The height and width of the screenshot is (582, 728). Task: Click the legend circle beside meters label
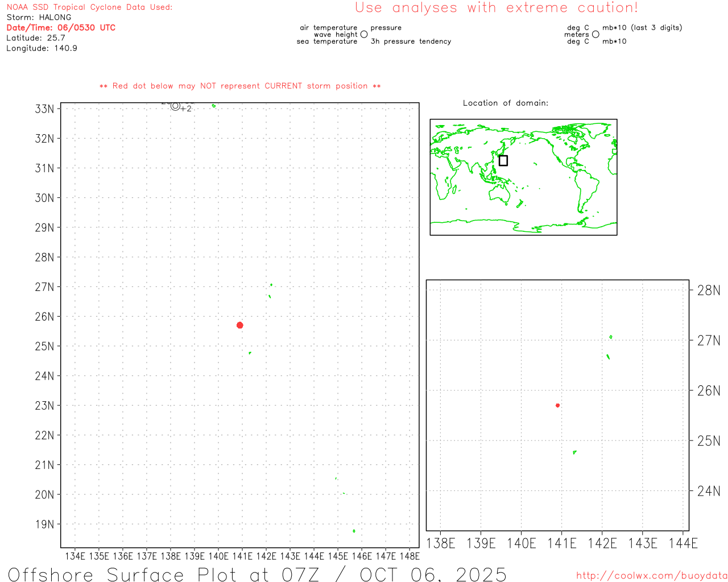(x=595, y=35)
